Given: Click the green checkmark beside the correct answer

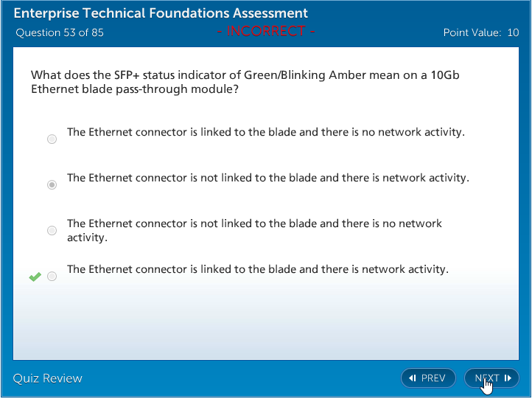Looking at the screenshot, I should [x=35, y=277].
